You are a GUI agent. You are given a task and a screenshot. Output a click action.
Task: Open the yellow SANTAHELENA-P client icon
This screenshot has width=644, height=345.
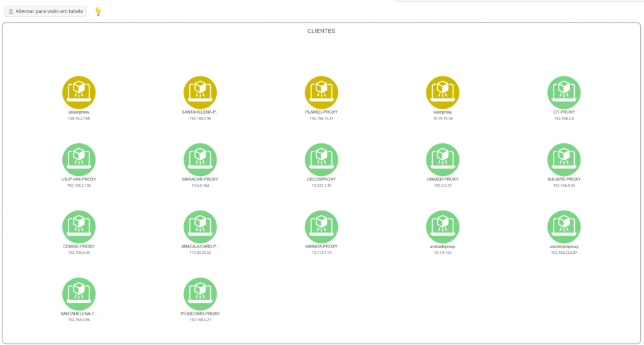pyautogui.click(x=200, y=92)
